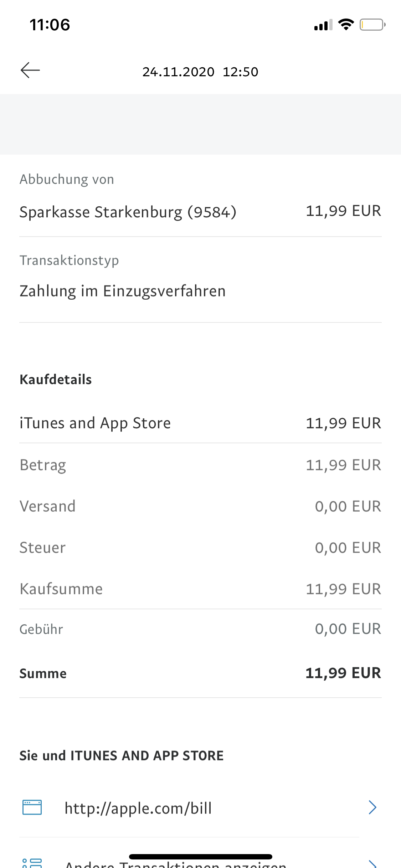The height and width of the screenshot is (868, 401).
Task: Tap the Zahlung im Einzugsverfahren transaction type
Action: click(x=123, y=291)
